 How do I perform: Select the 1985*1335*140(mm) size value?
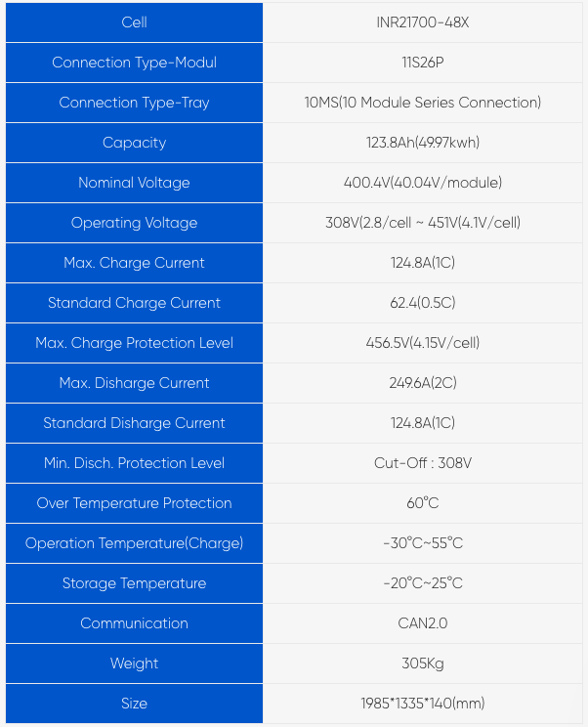(x=422, y=704)
